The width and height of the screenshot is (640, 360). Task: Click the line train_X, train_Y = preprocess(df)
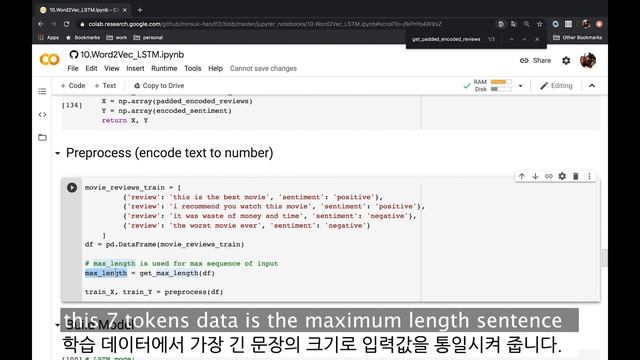click(154, 292)
